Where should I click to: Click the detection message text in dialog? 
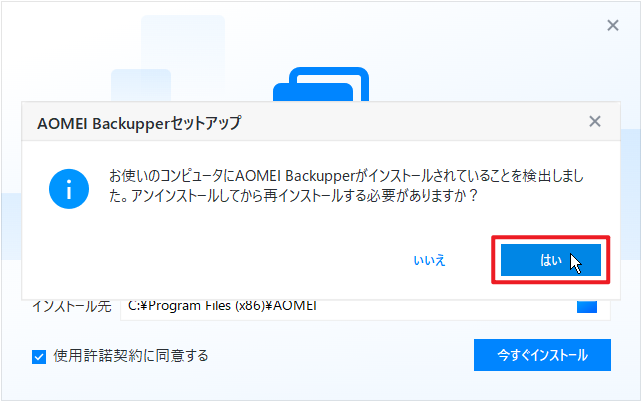(x=346, y=186)
